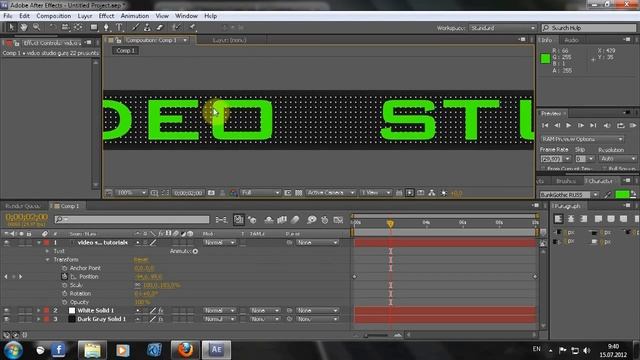Screen dimensions: 640x360
Task: Open the Effect menu
Action: 106,16
